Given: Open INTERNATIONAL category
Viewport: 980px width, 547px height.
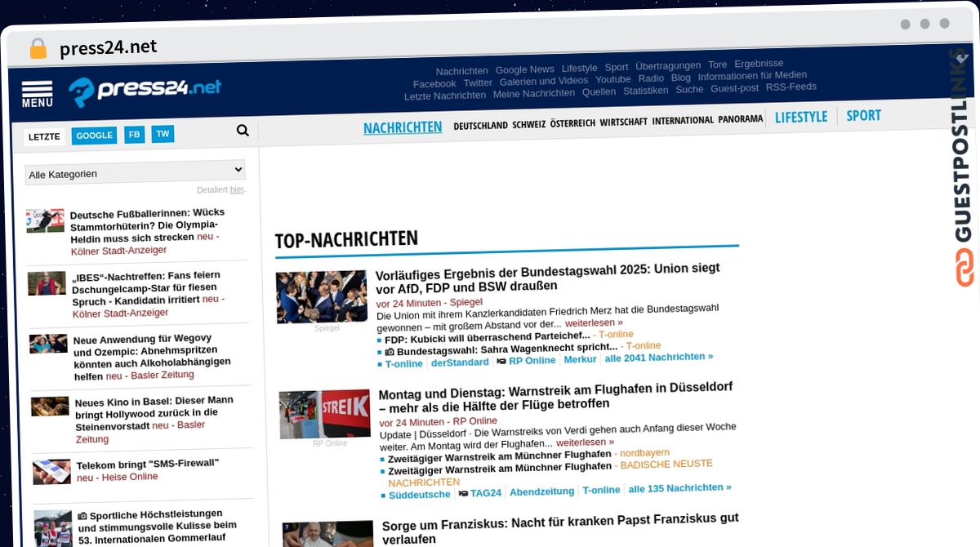Looking at the screenshot, I should [x=683, y=120].
